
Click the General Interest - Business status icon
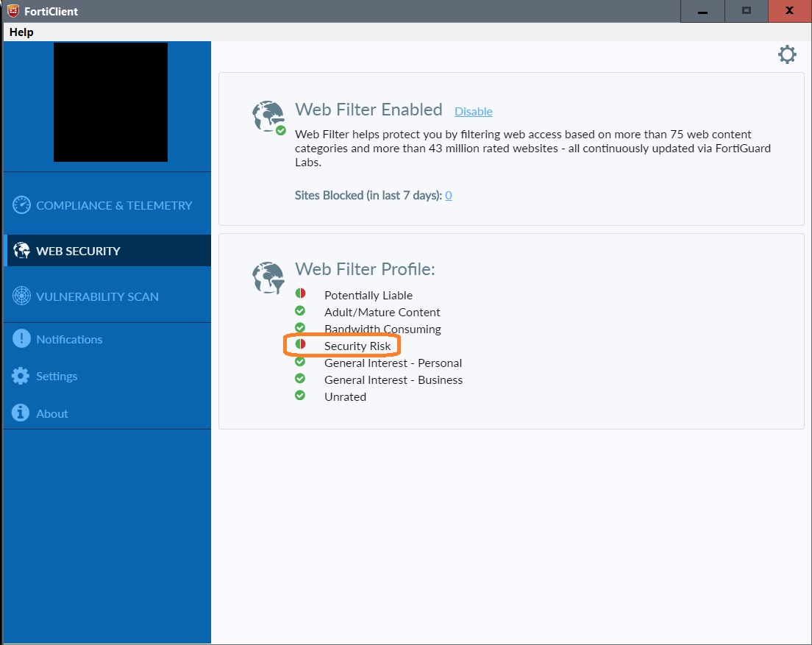coord(300,379)
